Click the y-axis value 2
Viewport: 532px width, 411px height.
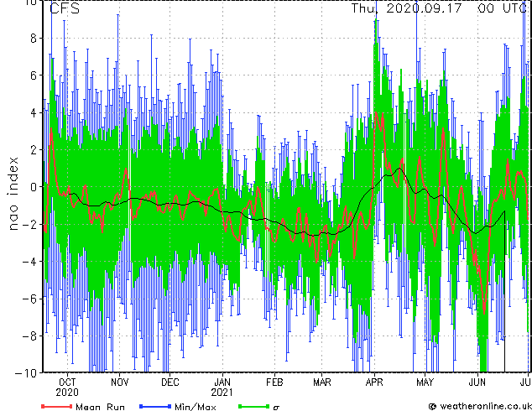(34, 149)
